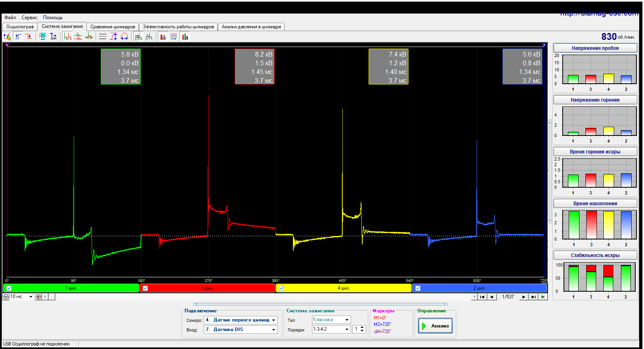The height and width of the screenshot is (349, 644).
Task: Open the Эффективность работы цилиндров tab
Action: coord(179,27)
